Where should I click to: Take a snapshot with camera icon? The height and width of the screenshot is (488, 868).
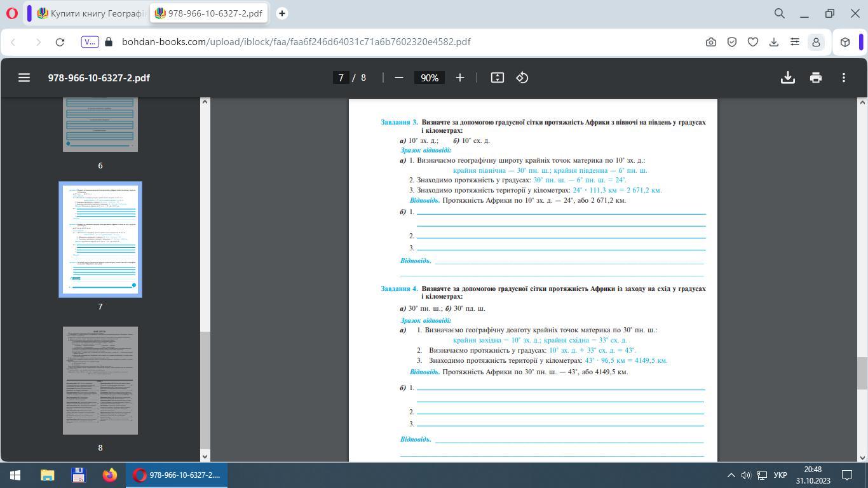click(711, 42)
